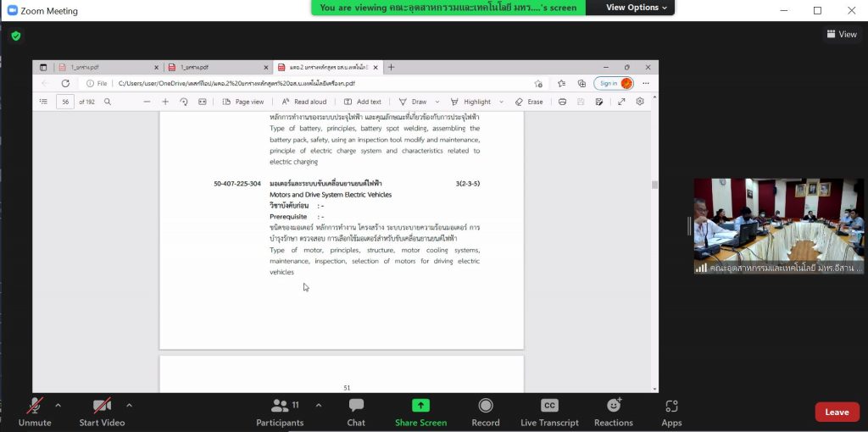Click the green encryption shield icon
Screen dimensions: 868x432
(x=16, y=36)
